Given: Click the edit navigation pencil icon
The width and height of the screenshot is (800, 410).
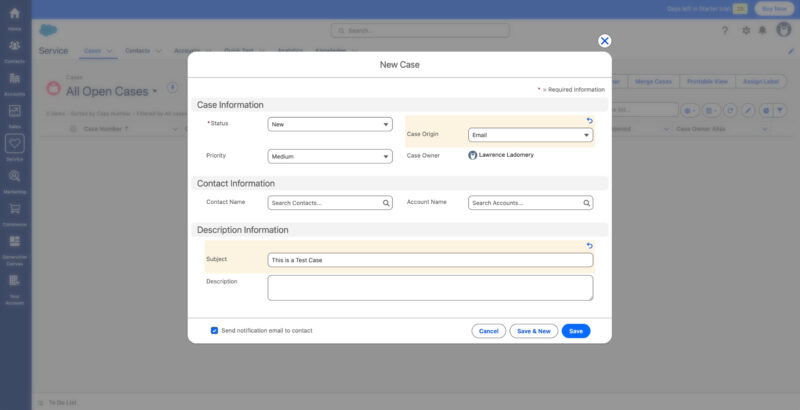Looking at the screenshot, I should coord(791,51).
